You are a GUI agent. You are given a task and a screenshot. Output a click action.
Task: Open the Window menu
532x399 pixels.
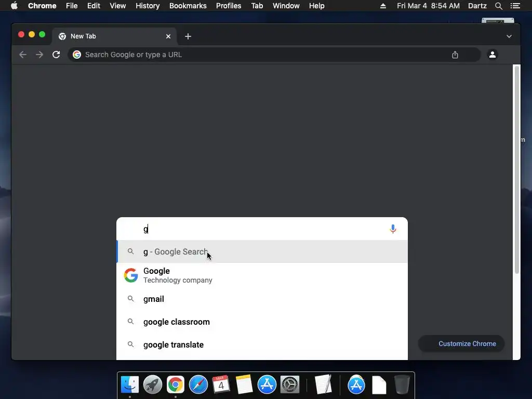[286, 6]
